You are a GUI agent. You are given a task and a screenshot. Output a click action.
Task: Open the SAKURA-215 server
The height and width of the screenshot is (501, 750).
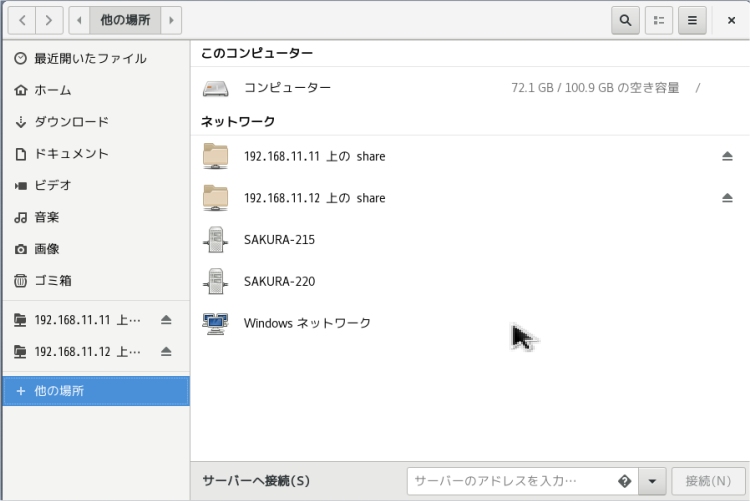tap(279, 240)
